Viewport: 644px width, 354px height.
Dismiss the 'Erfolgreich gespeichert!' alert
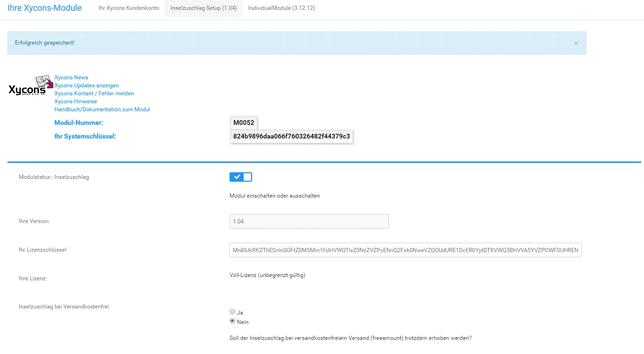point(576,43)
